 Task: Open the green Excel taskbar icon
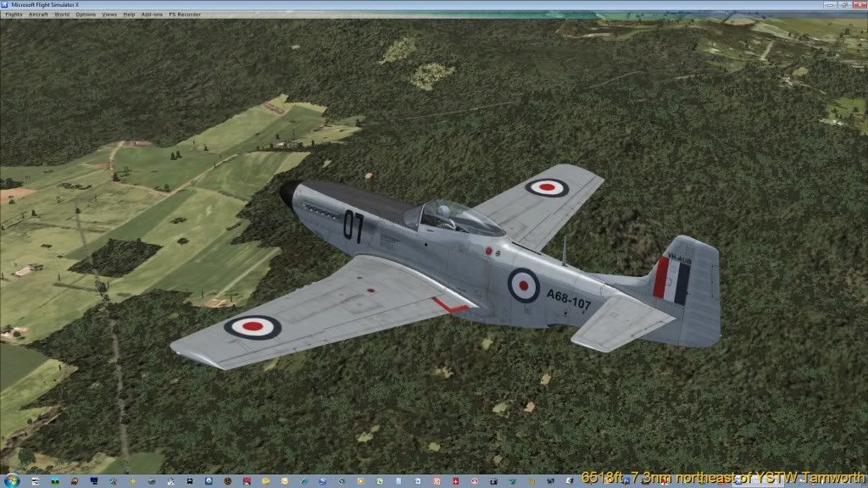(x=379, y=480)
